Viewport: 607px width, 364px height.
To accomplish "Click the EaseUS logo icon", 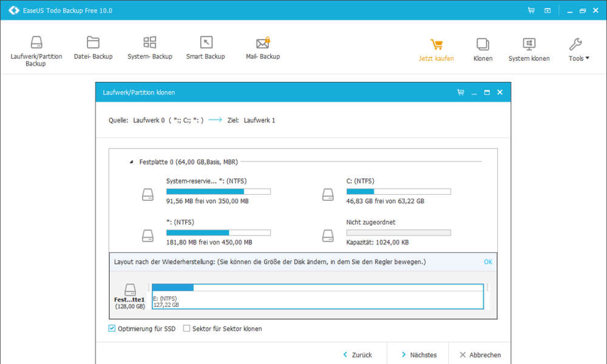I will coord(14,10).
